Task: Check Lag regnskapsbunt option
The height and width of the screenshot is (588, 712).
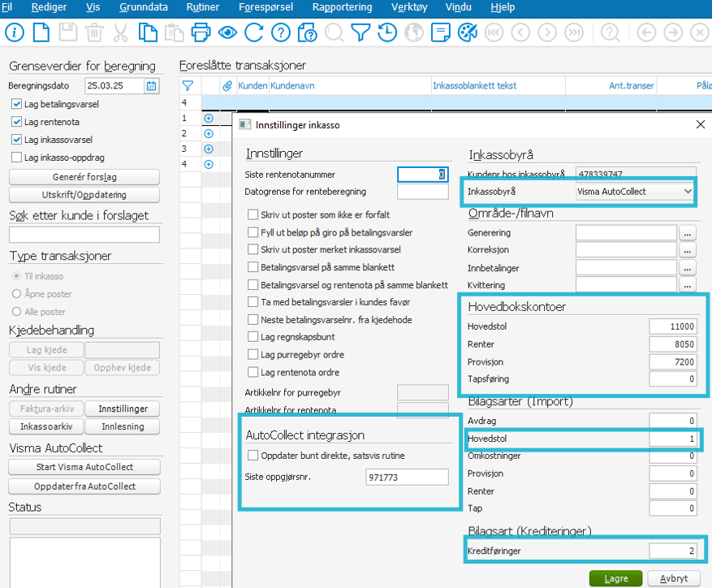Action: (x=253, y=337)
